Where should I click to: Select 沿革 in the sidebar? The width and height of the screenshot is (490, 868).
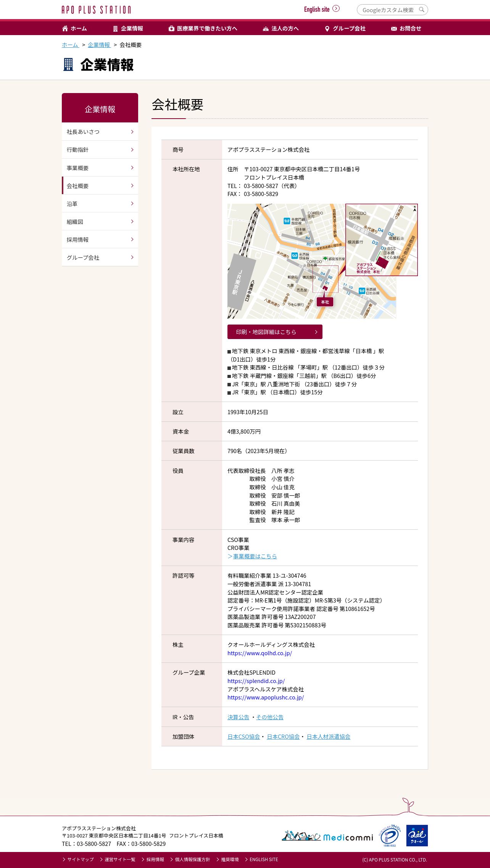[x=100, y=204]
